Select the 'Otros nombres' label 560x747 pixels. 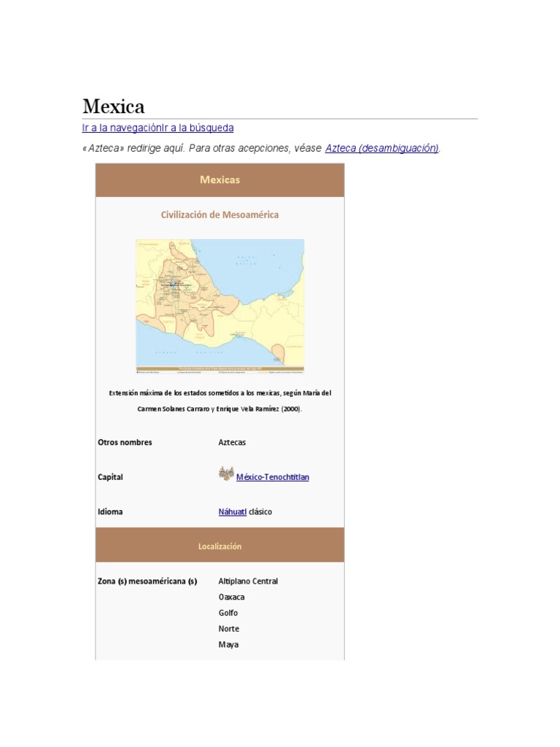pyautogui.click(x=125, y=442)
